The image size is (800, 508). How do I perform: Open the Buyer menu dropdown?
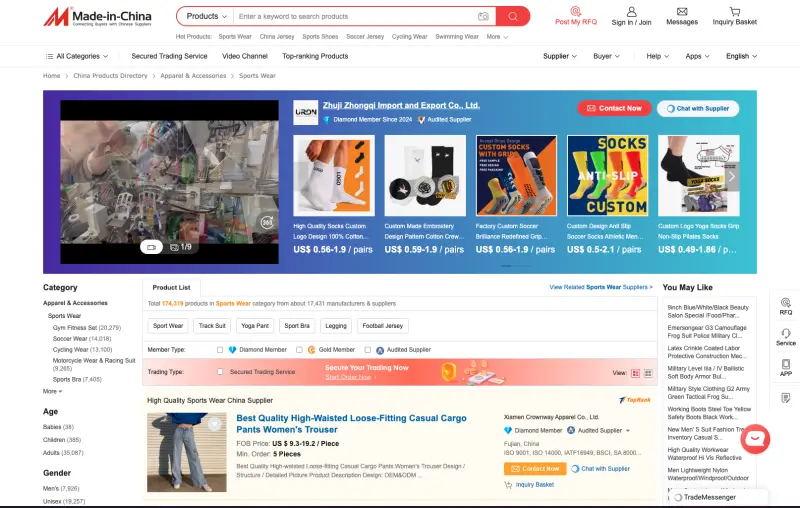coord(606,56)
